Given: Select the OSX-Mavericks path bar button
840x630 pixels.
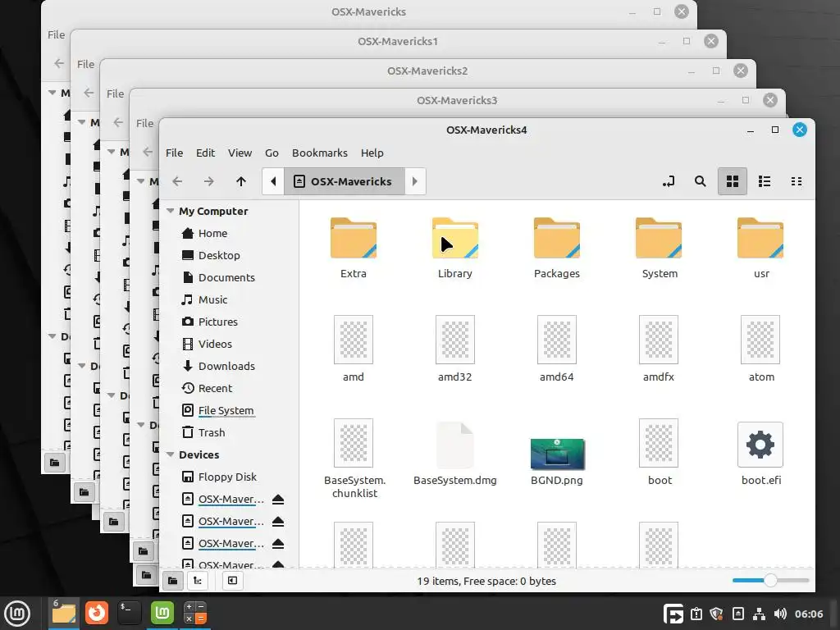Looking at the screenshot, I should (344, 181).
